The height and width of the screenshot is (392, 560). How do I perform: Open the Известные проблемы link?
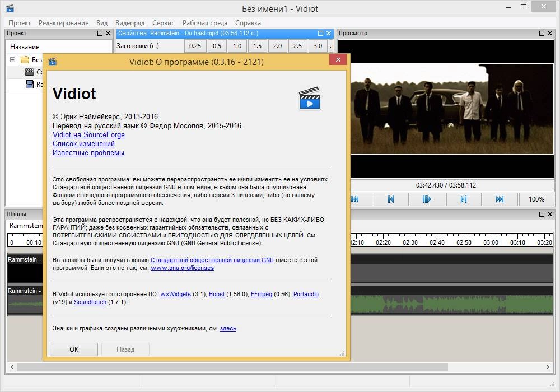88,152
